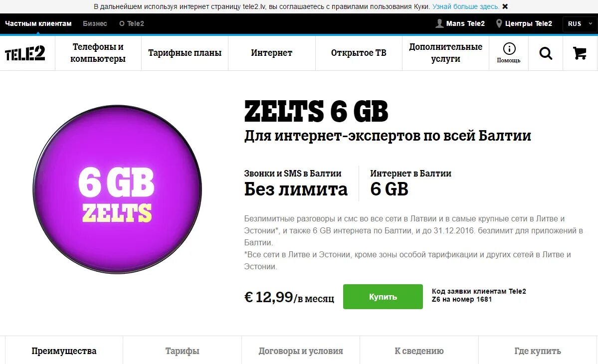Open the Тарифные планы menu
This screenshot has height=364, width=598.
point(185,53)
